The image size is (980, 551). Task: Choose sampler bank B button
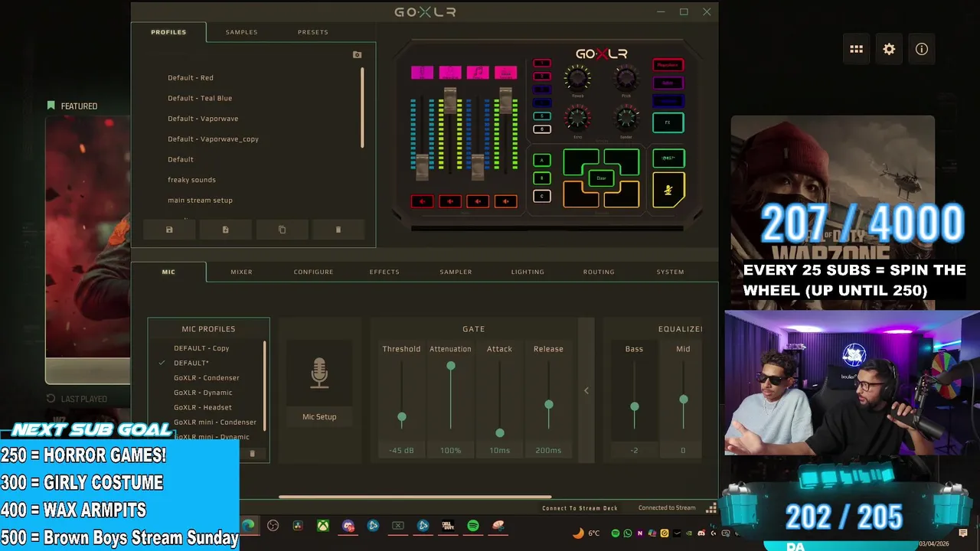pos(541,178)
